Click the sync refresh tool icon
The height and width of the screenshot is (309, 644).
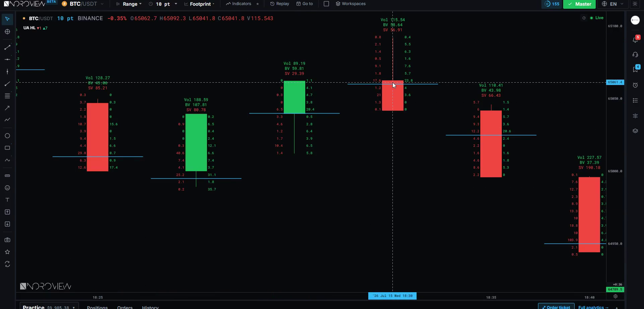pyautogui.click(x=7, y=264)
